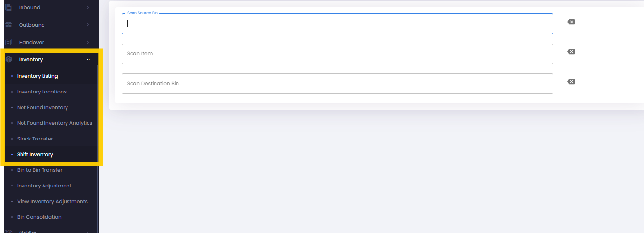Click the Inbound sidebar icon
This screenshot has height=233, width=644.
tap(8, 7)
